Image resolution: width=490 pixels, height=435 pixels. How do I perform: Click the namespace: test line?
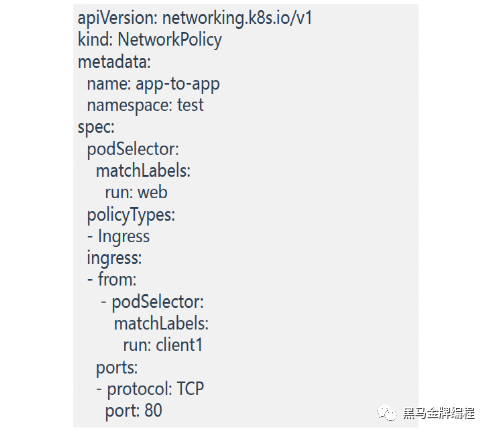pyautogui.click(x=145, y=106)
